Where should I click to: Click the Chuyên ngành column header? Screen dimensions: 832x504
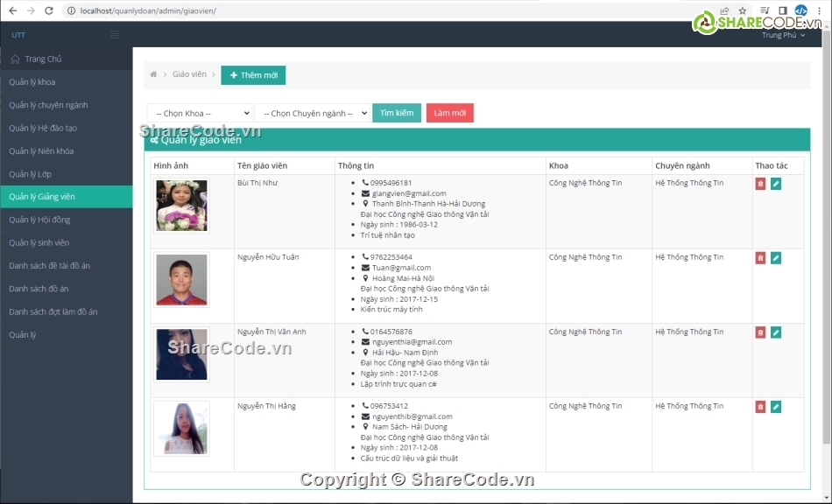pos(682,166)
